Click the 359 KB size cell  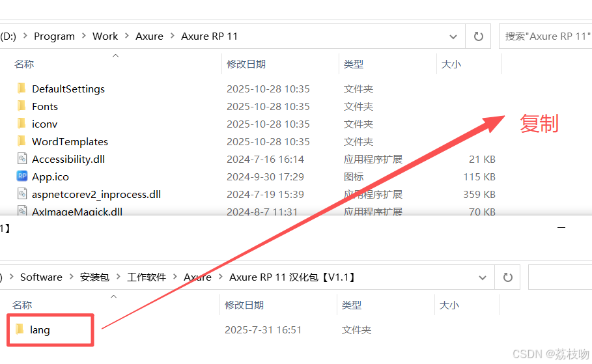pos(479,195)
